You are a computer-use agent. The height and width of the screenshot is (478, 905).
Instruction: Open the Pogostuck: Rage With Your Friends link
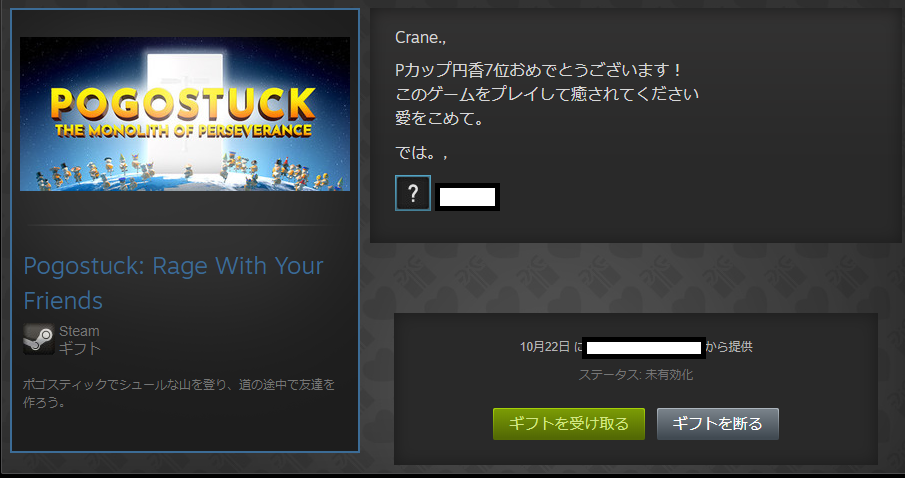pos(173,283)
